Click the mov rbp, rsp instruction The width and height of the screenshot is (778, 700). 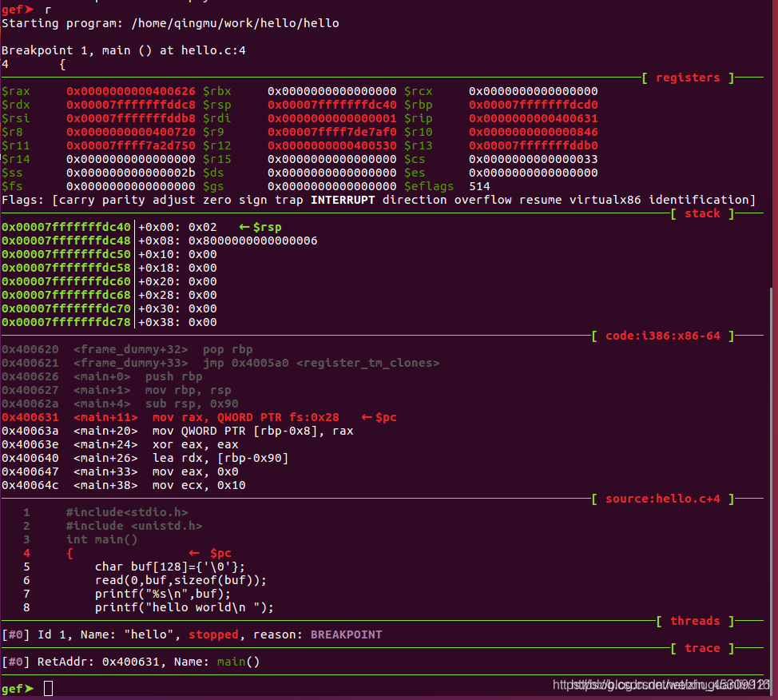coord(188,390)
